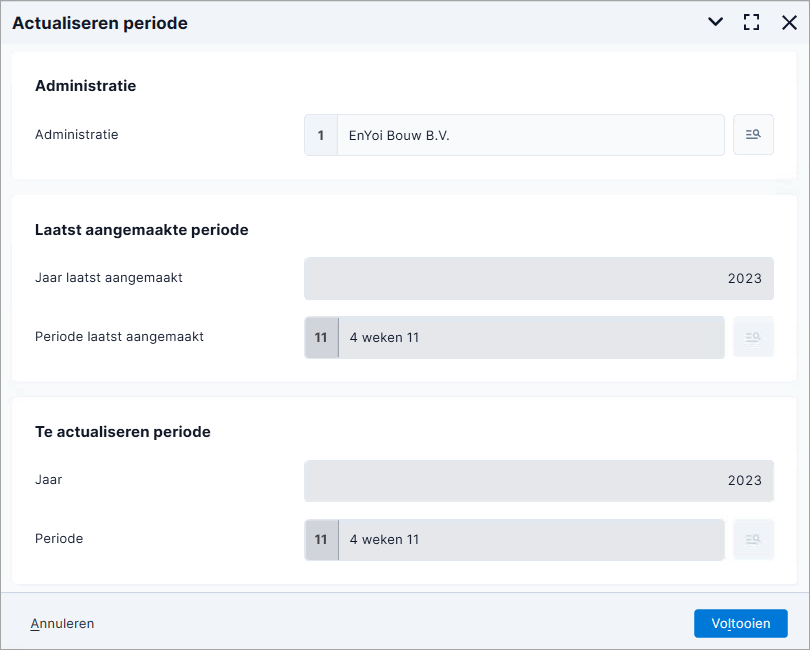Select the code box 11 of the Periode field
810x650 pixels.
tap(321, 539)
